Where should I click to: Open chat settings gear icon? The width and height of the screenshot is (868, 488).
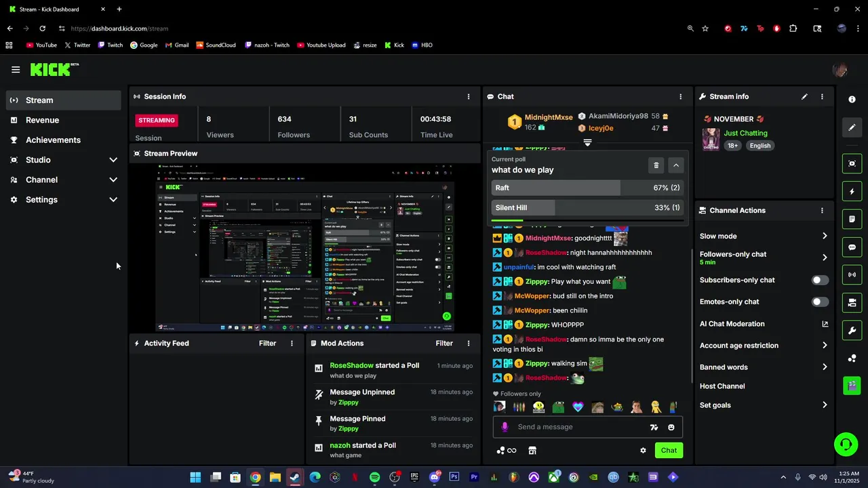(x=643, y=450)
